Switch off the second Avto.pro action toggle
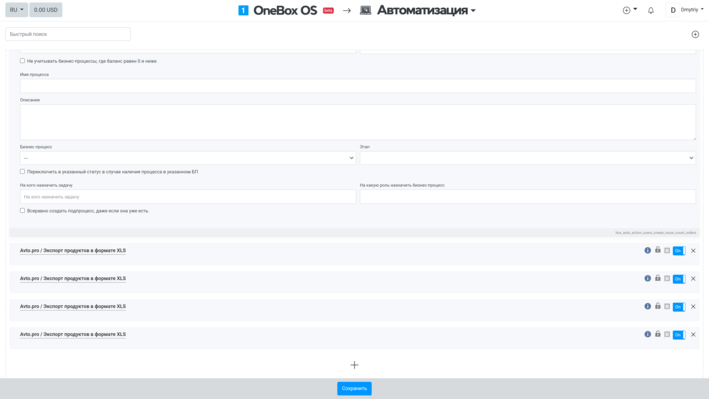This screenshot has height=399, width=709. click(679, 279)
